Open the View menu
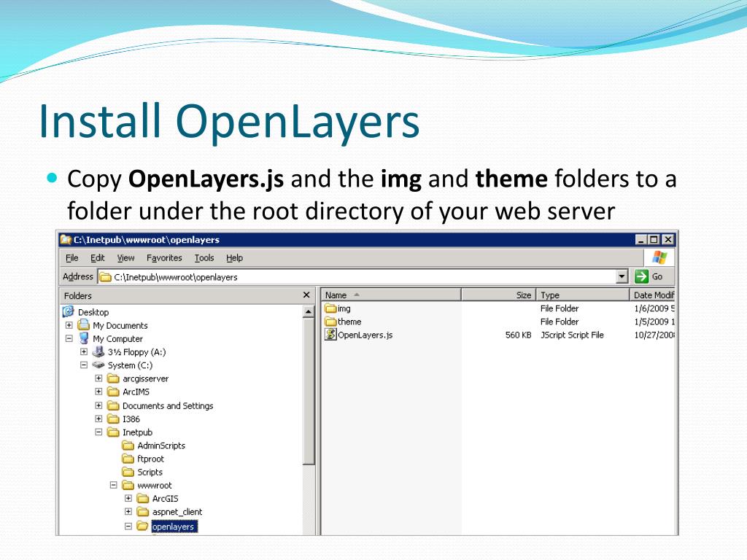747x560 pixels. click(x=125, y=257)
